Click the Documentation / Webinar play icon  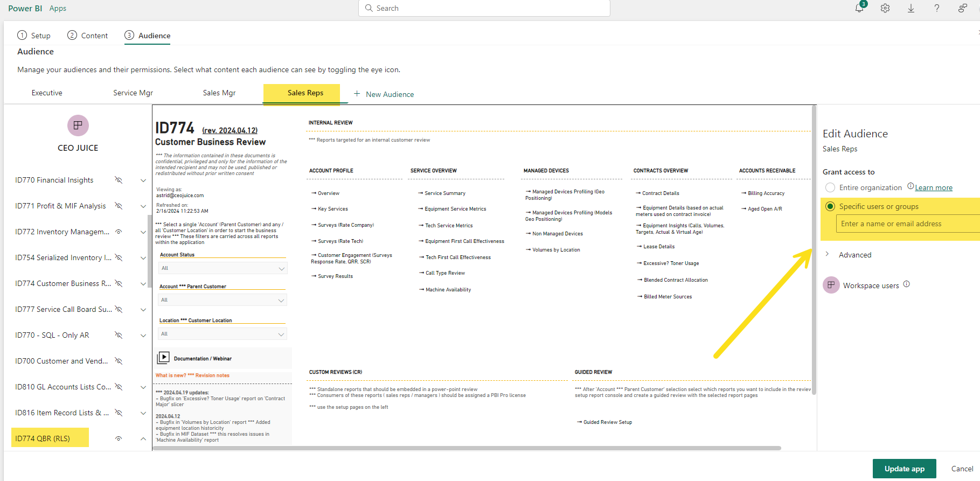163,358
